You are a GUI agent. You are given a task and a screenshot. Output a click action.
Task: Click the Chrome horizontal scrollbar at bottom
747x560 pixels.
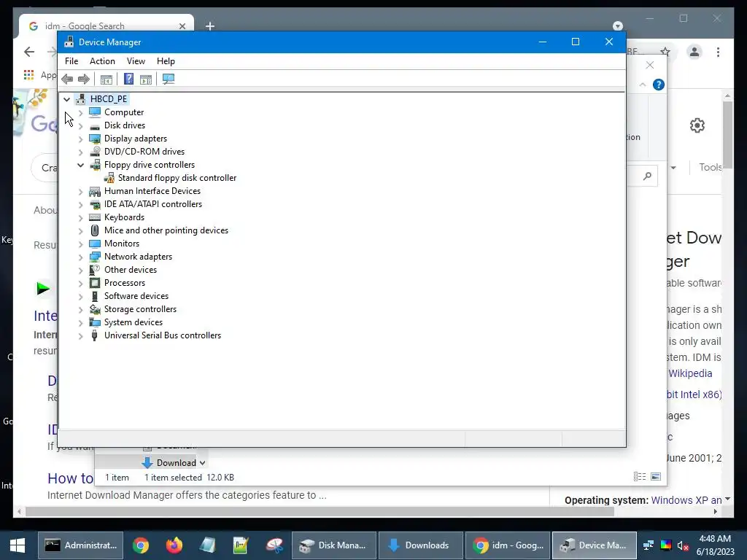(x=320, y=512)
